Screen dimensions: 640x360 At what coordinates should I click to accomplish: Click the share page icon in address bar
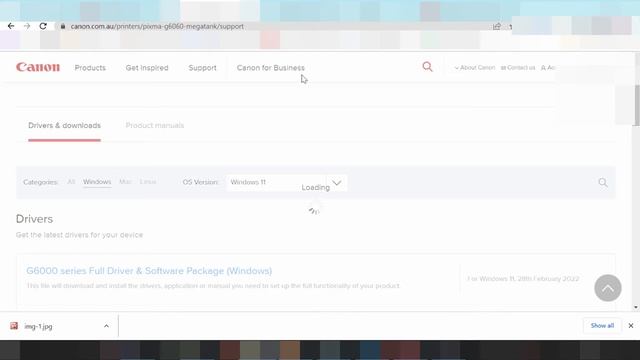tap(497, 27)
